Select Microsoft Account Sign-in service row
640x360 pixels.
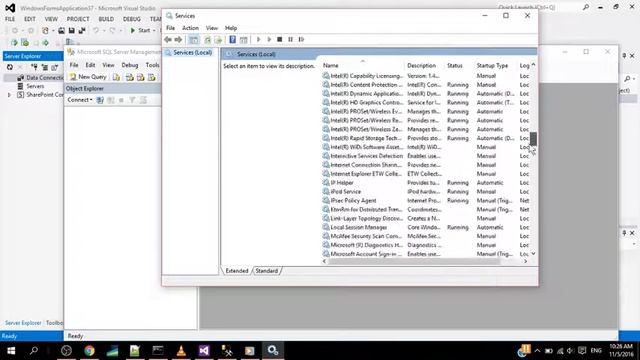(x=426, y=254)
